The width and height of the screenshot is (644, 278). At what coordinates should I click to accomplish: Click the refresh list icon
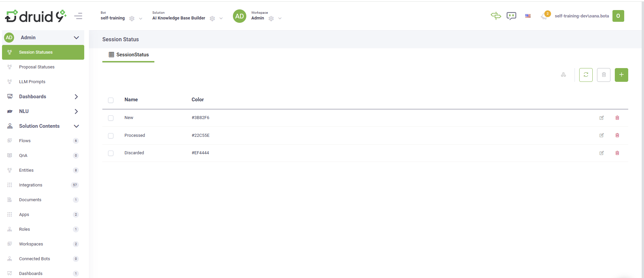[586, 75]
